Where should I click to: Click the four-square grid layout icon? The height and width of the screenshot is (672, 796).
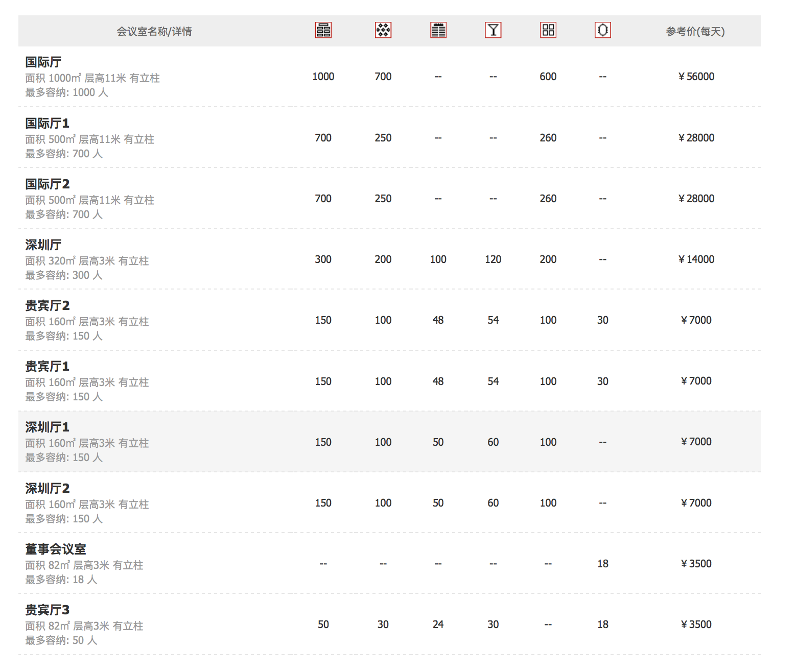click(x=548, y=30)
